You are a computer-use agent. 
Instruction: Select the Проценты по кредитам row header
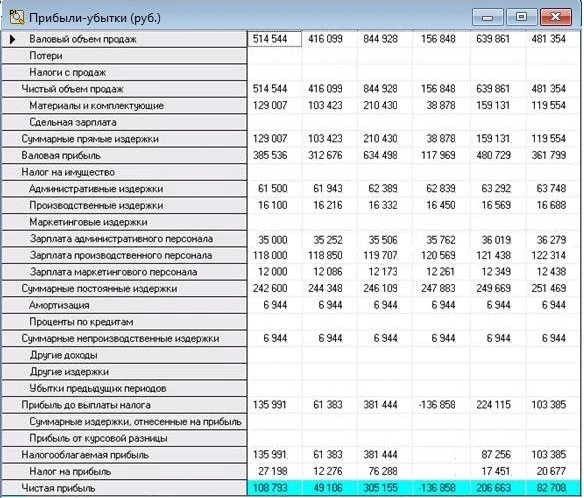[x=124, y=322]
